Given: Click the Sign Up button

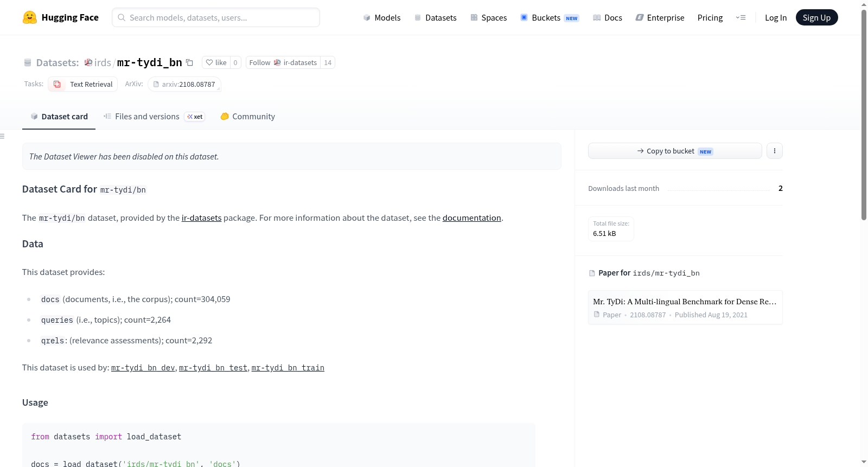Looking at the screenshot, I should pos(816,17).
